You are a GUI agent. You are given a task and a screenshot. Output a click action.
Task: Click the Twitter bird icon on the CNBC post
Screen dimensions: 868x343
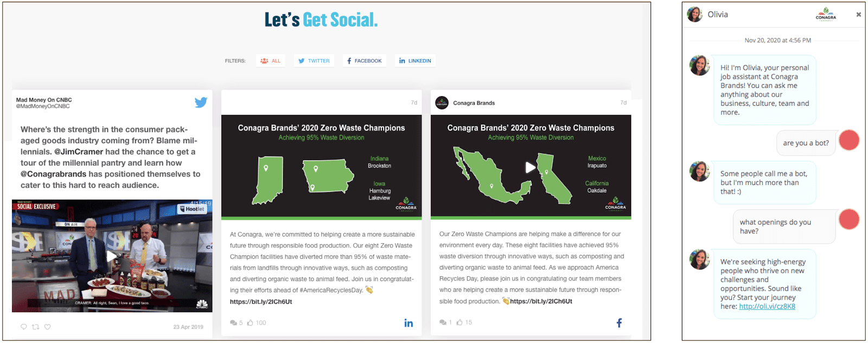coord(201,102)
